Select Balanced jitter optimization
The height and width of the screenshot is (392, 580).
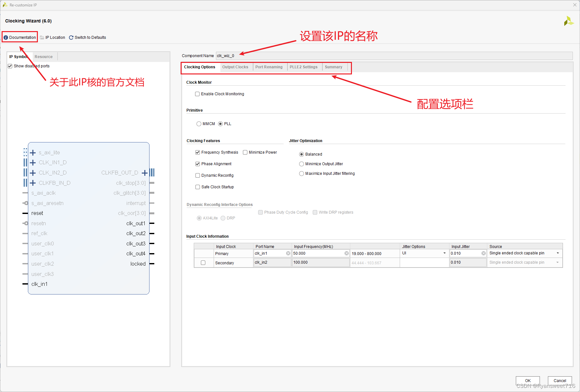pyautogui.click(x=302, y=154)
